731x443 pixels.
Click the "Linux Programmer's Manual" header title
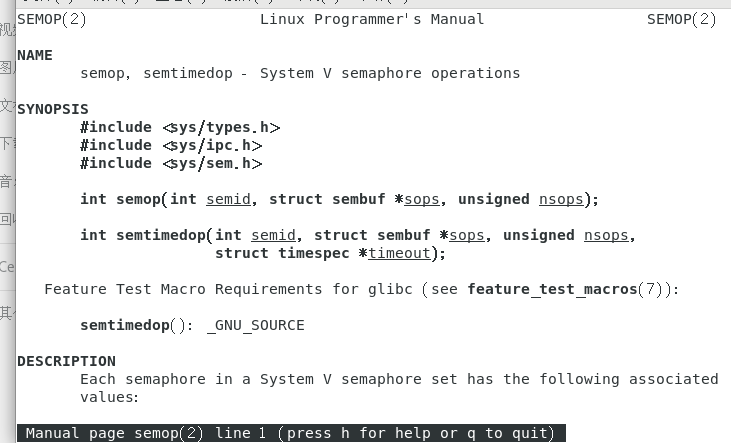371,20
